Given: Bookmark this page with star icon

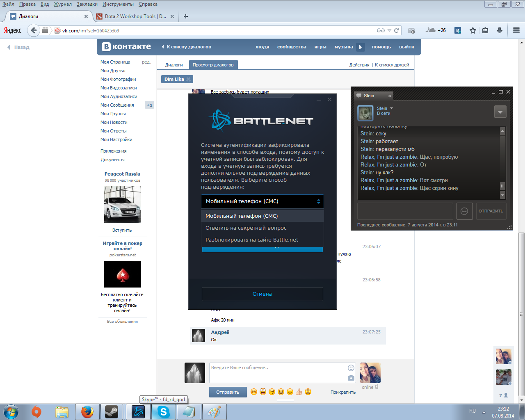Looking at the screenshot, I should click(x=473, y=30).
